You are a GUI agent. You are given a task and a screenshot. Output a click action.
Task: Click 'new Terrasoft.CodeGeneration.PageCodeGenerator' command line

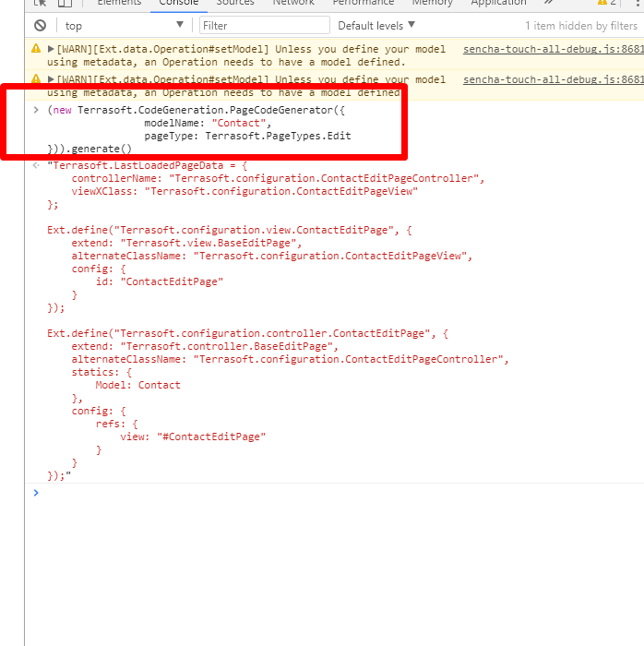coord(196,110)
